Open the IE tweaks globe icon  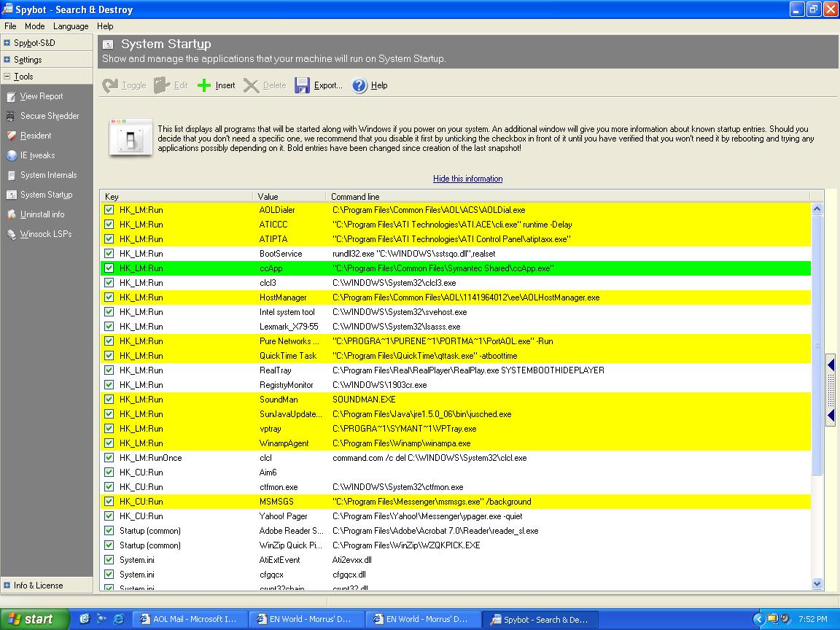pyautogui.click(x=11, y=155)
